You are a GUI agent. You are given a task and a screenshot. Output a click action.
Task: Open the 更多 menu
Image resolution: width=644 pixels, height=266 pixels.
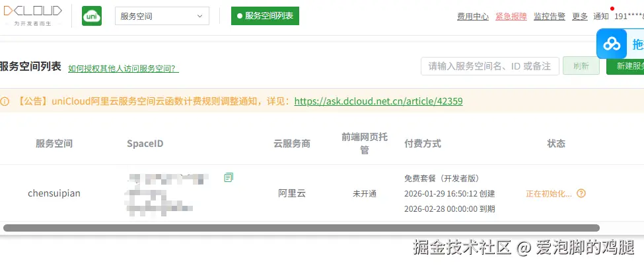coord(580,17)
